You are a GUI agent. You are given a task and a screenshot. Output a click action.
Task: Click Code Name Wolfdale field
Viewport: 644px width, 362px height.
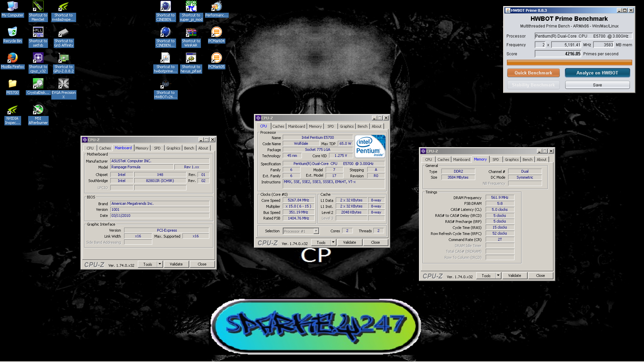point(301,143)
